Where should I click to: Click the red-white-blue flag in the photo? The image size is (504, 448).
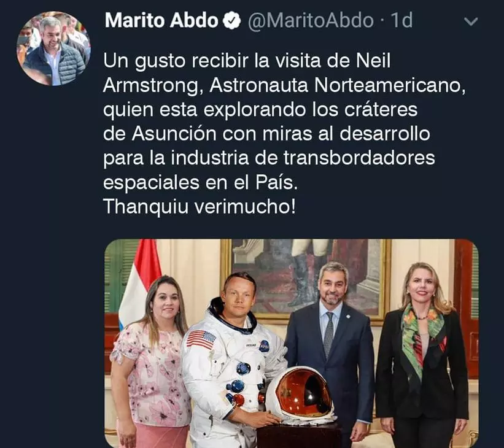(139, 284)
